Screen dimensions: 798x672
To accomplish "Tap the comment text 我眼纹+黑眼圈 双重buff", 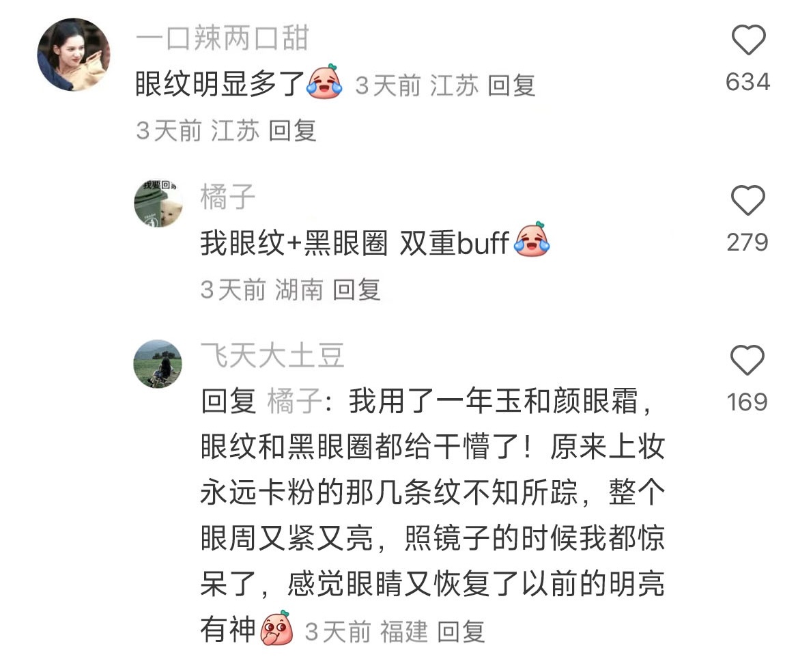I will tap(354, 243).
